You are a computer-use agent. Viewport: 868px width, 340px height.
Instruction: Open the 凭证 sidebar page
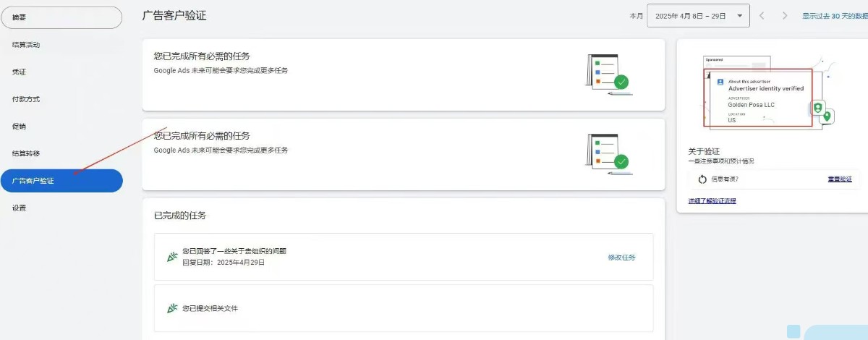(x=19, y=72)
